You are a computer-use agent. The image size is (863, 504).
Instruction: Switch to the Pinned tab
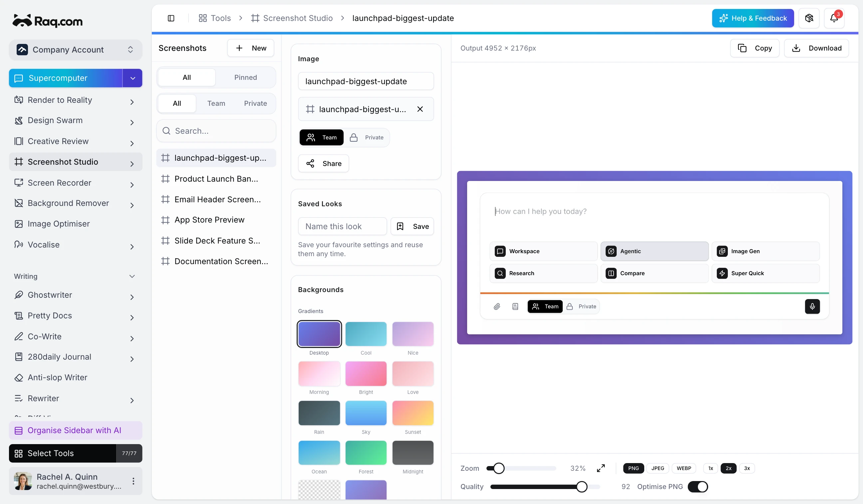(245, 77)
